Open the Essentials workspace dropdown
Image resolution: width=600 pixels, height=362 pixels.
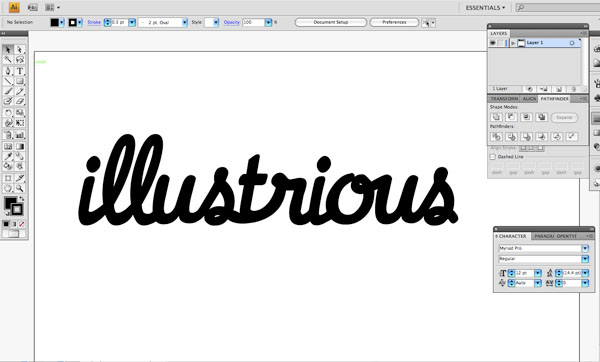(485, 8)
